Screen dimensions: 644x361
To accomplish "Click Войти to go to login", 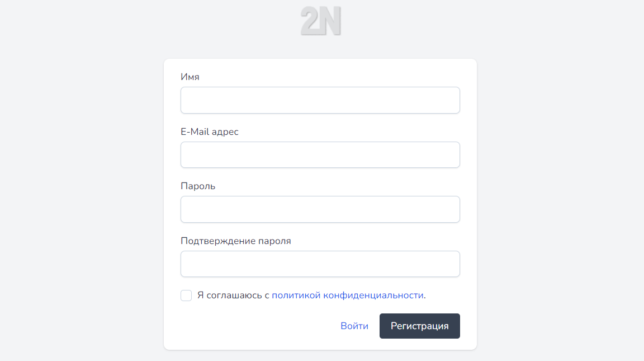I will coord(354,326).
